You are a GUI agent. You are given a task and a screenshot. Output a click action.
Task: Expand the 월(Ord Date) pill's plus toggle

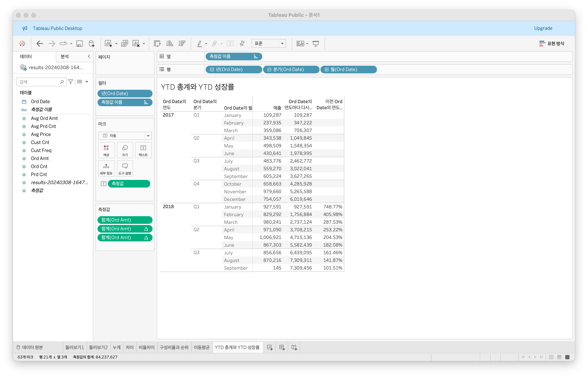point(326,70)
